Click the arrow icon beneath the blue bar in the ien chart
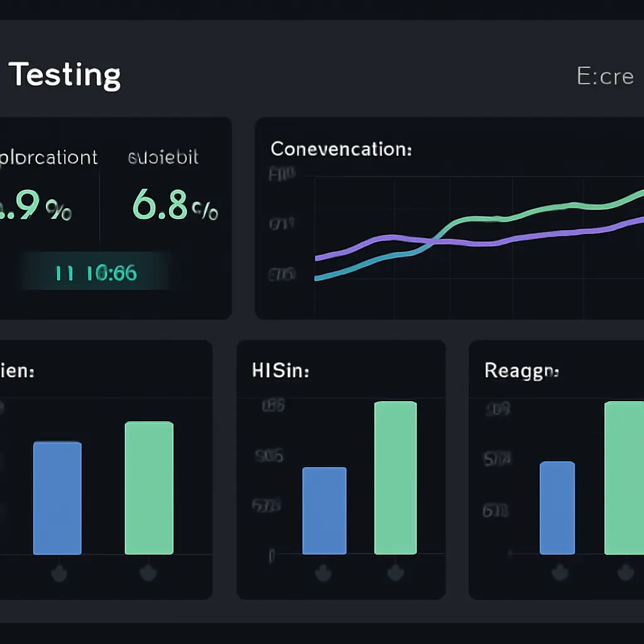Screen dimensions: 644x644 pyautogui.click(x=57, y=572)
